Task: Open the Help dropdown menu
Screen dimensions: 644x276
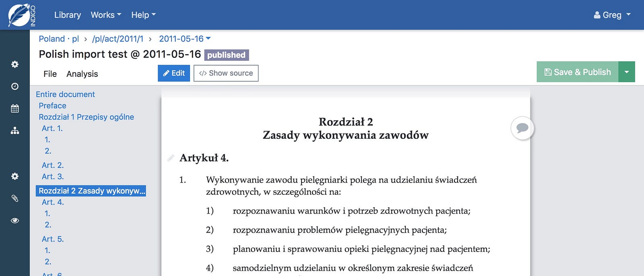Action: (143, 15)
